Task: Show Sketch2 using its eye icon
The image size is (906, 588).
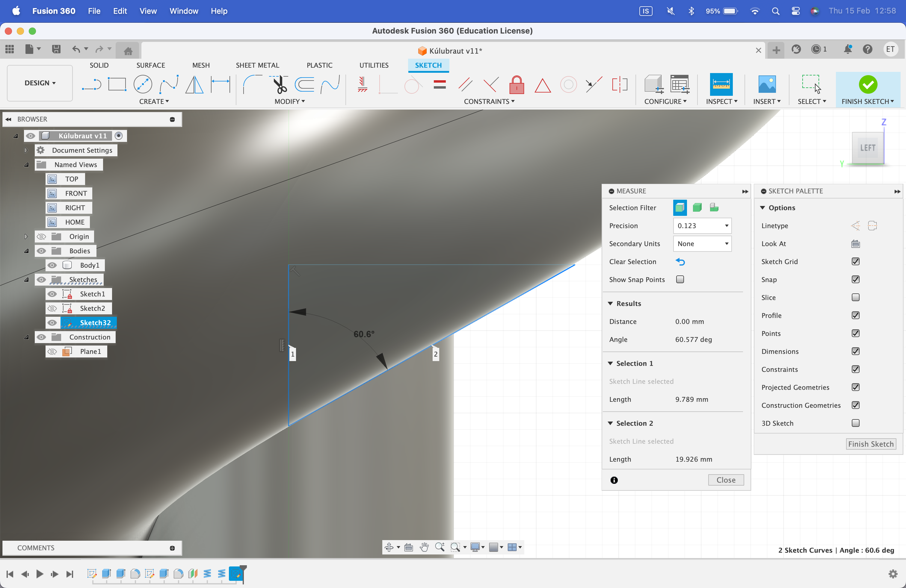Action: coord(52,308)
